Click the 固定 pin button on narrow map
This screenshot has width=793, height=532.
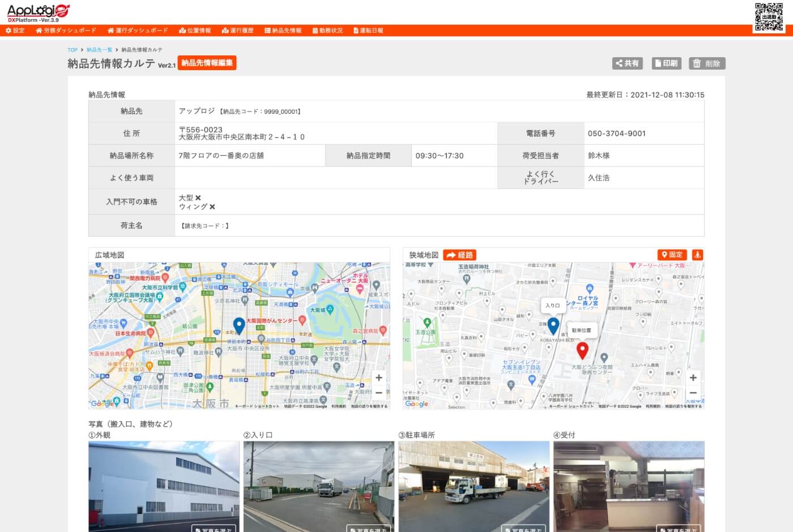point(672,255)
